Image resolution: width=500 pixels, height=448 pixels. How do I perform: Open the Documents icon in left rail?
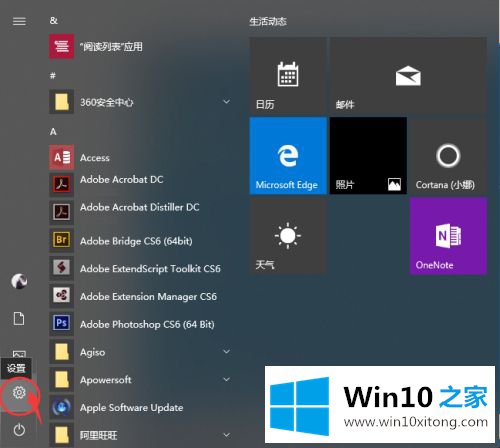[19, 318]
